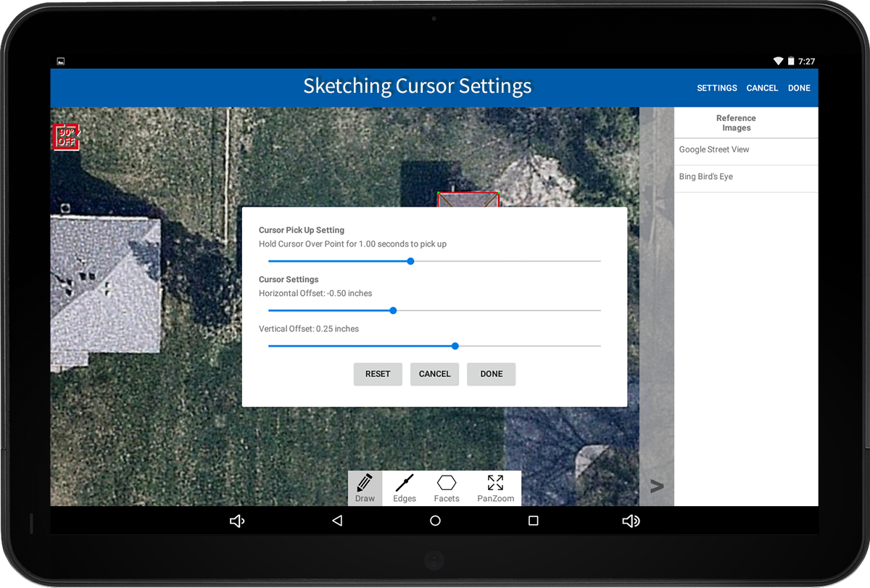Choose the Facets hexagon tool
The width and height of the screenshot is (870, 588).
click(x=447, y=488)
